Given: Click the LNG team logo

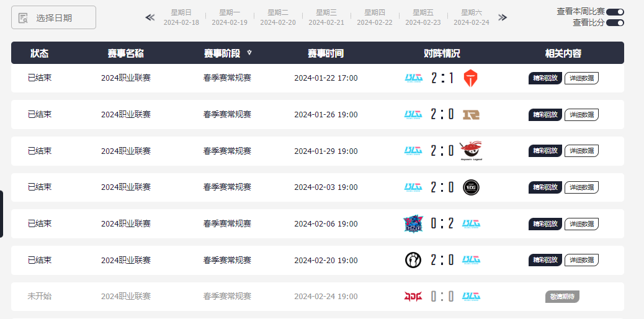Looking at the screenshot, I should pyautogui.click(x=413, y=223).
